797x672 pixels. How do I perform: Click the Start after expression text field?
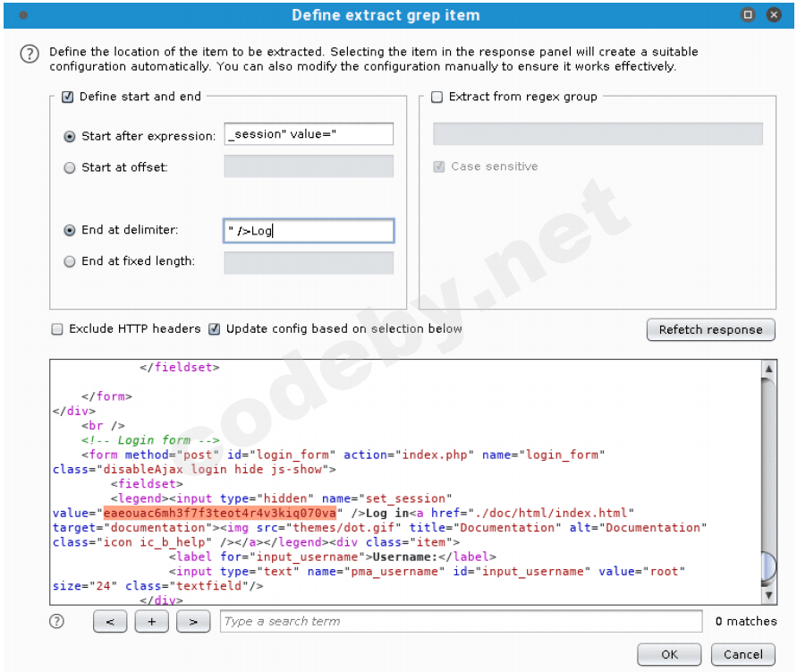coord(309,134)
